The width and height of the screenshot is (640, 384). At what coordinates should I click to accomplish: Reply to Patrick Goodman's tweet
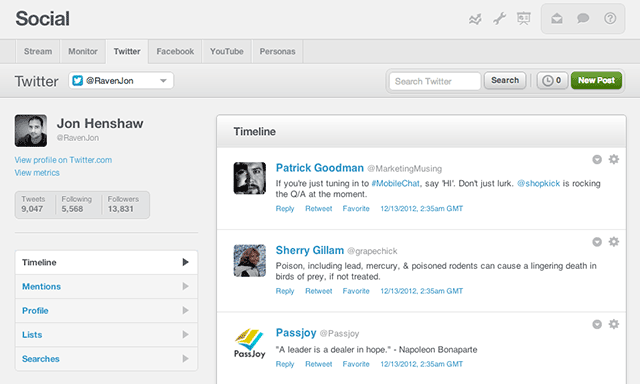pos(285,209)
